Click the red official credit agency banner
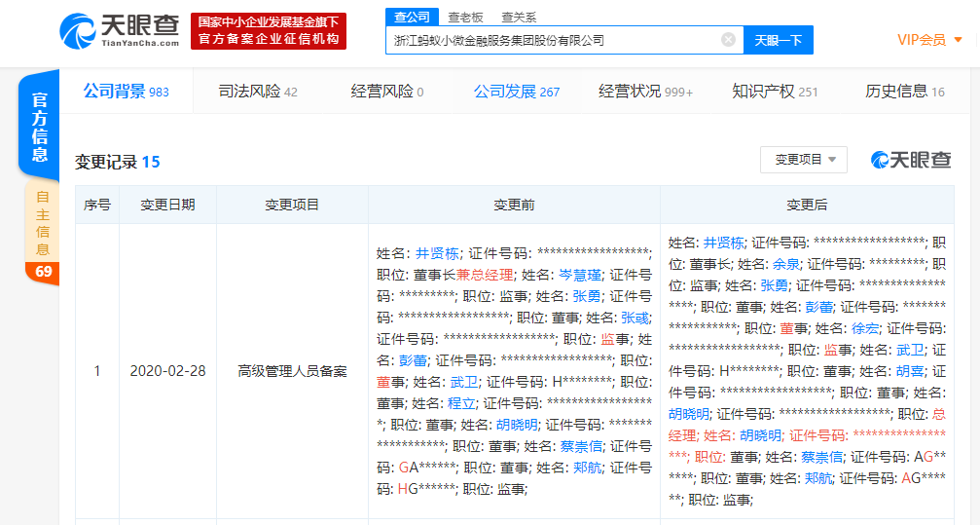The width and height of the screenshot is (980, 525). 268,31
